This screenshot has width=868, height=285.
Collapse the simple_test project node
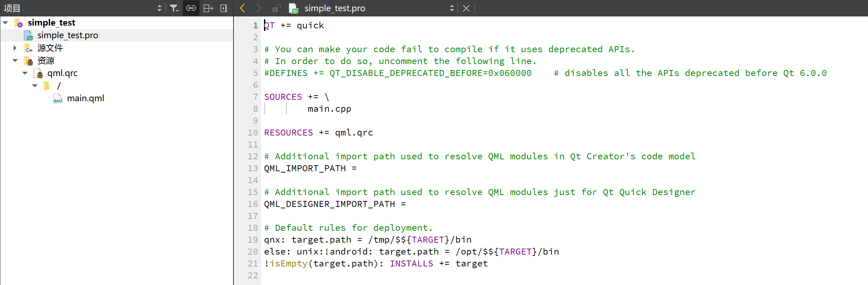click(5, 23)
